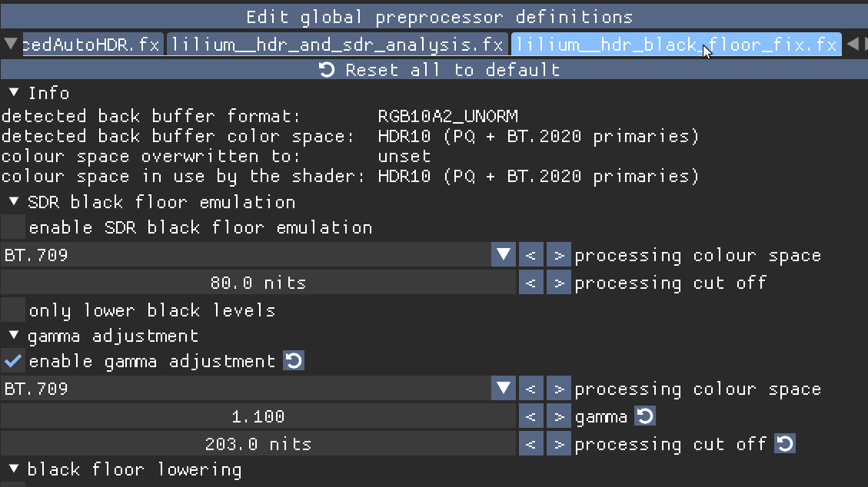Increase gamma processing cut off value
Screen dimensions: 868x487
(x=559, y=444)
